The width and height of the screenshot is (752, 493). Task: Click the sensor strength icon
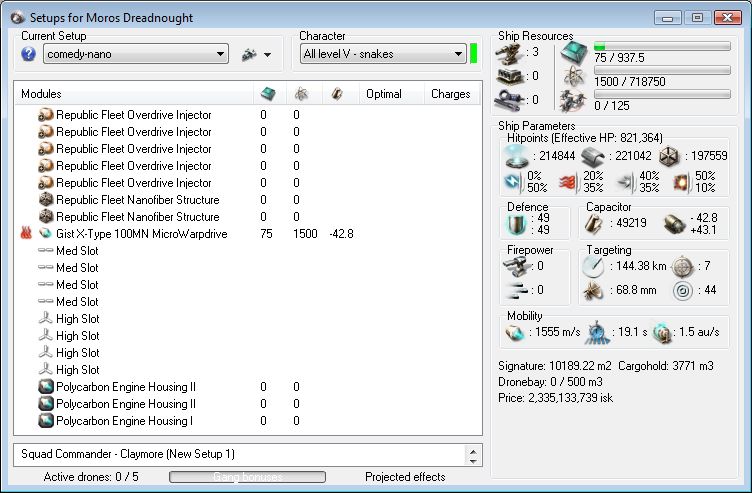click(x=682, y=291)
